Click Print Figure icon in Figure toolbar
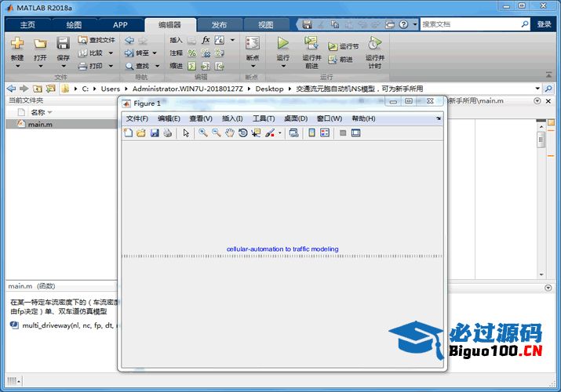This screenshot has width=561, height=392. pos(167,133)
